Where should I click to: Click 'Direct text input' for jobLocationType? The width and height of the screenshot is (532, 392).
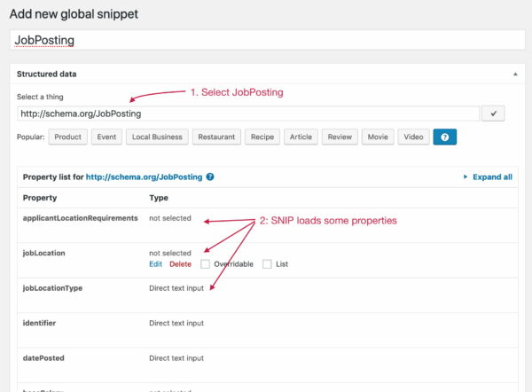coord(176,288)
